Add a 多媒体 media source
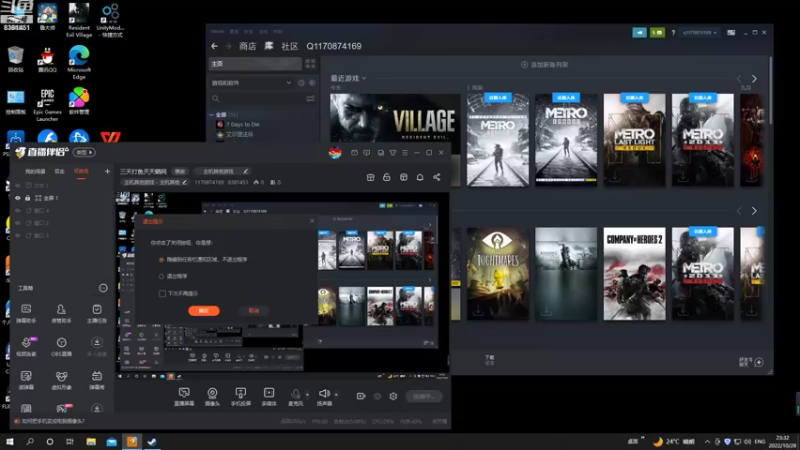800x450 pixels. (269, 396)
